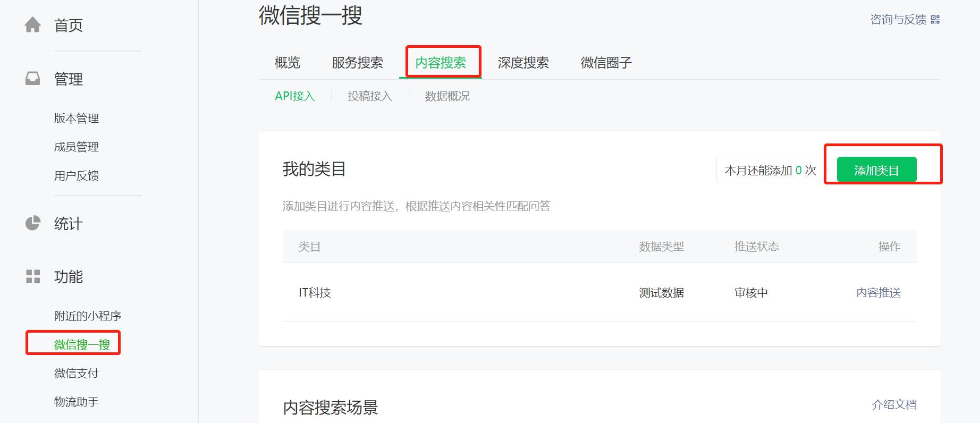Screen dimensions: 980x423
Task: Switch to the 深度搜索 tab
Action: 523,63
